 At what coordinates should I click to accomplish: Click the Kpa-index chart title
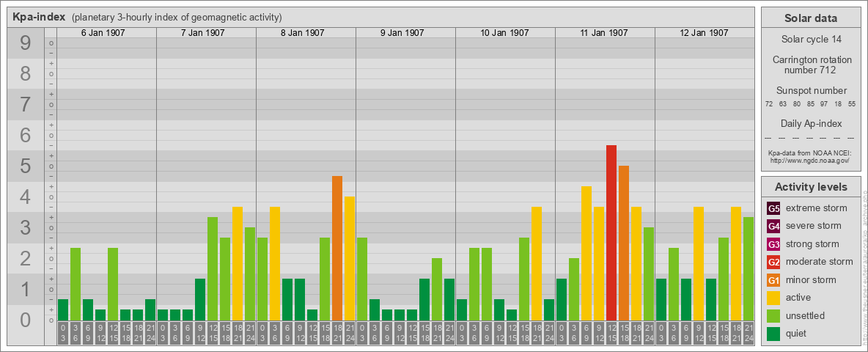click(39, 17)
